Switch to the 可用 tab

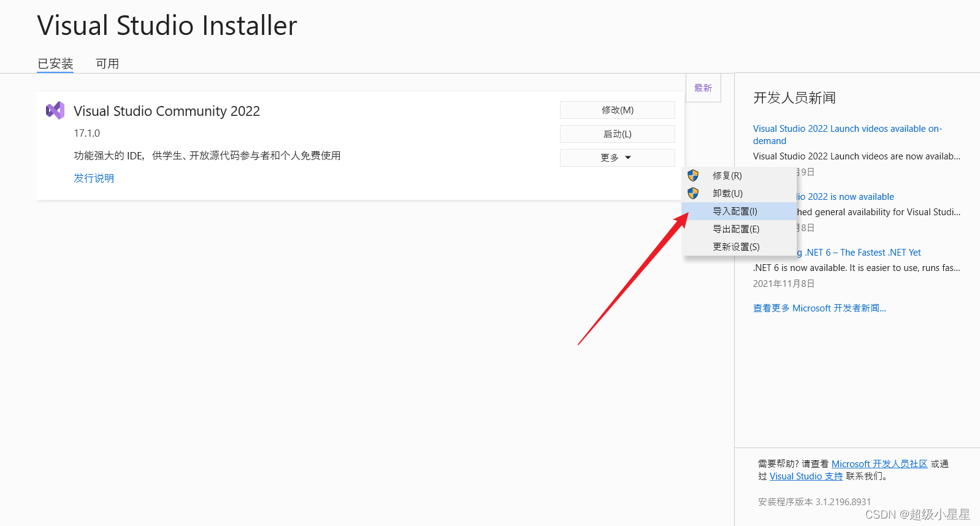click(x=107, y=64)
